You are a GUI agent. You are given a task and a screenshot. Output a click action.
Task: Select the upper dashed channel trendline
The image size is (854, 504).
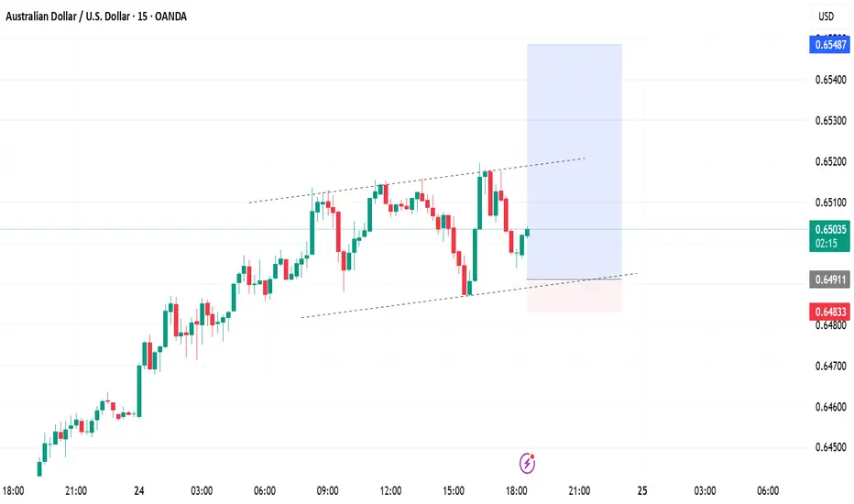click(x=417, y=181)
